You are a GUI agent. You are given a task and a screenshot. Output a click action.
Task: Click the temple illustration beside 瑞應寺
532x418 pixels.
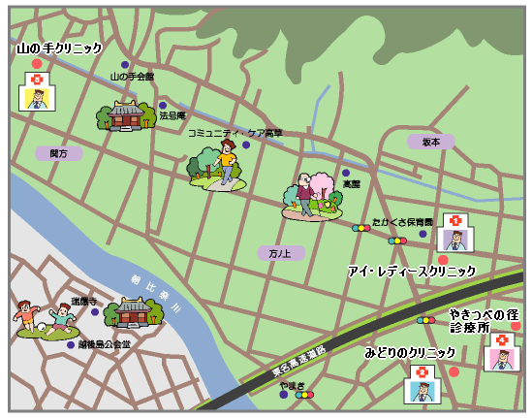(x=134, y=312)
